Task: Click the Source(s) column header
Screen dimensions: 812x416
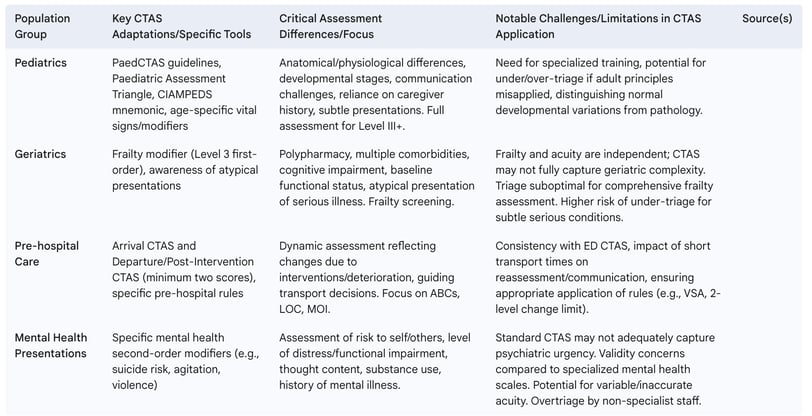Action: [x=767, y=19]
